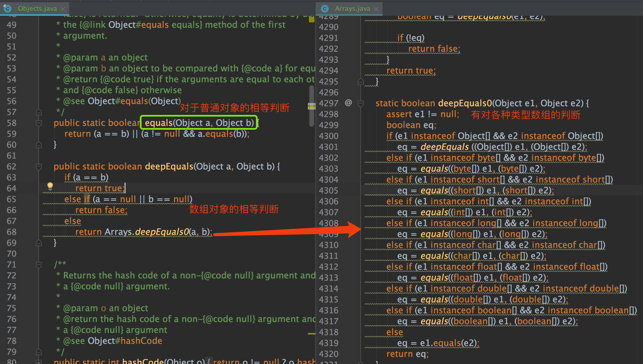Viewport: 643px width, 364px height.
Task: Click the Object#hashCode reference on line 78
Action: [125, 341]
